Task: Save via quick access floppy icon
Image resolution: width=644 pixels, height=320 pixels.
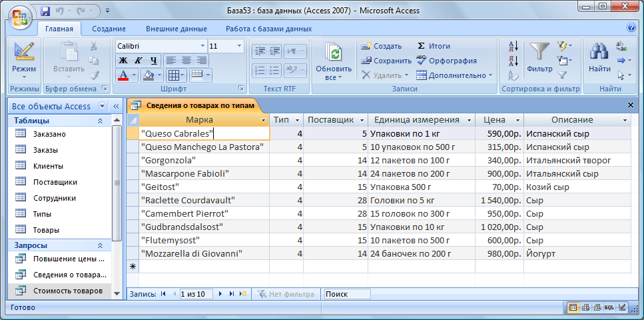Action: pyautogui.click(x=45, y=10)
